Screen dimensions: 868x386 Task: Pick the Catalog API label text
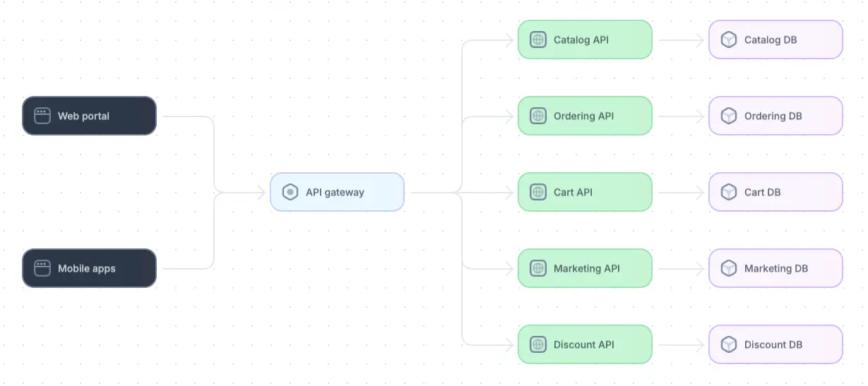(581, 40)
